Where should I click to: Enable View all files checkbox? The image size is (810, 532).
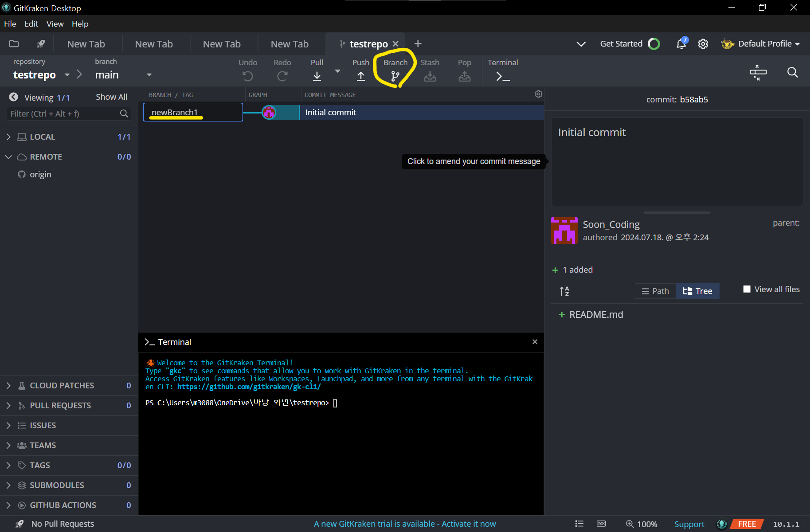coord(747,289)
